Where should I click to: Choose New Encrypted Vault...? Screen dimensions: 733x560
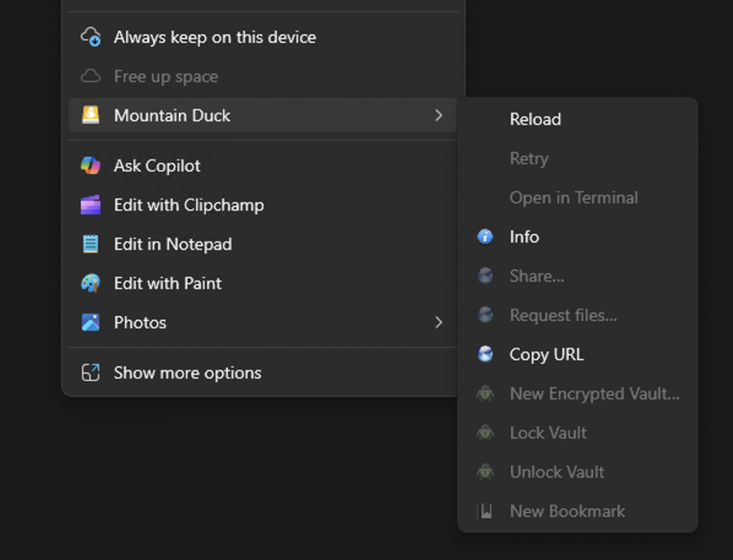tap(578, 394)
